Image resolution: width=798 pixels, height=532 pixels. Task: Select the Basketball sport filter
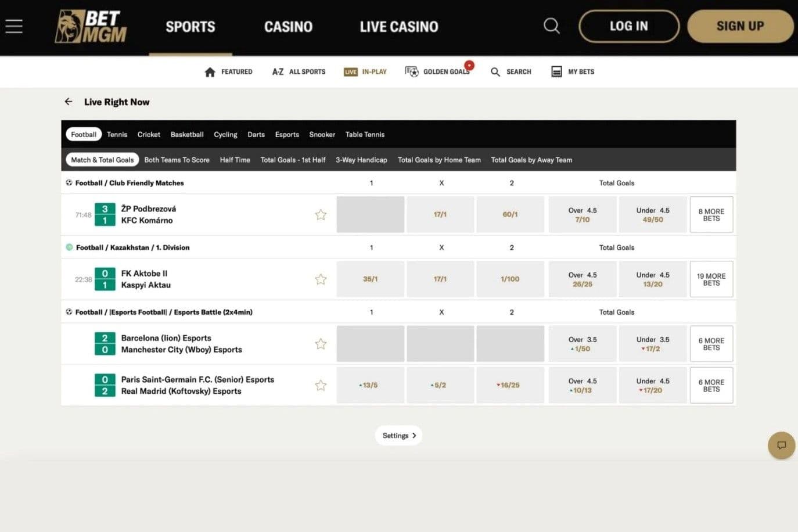coord(187,134)
